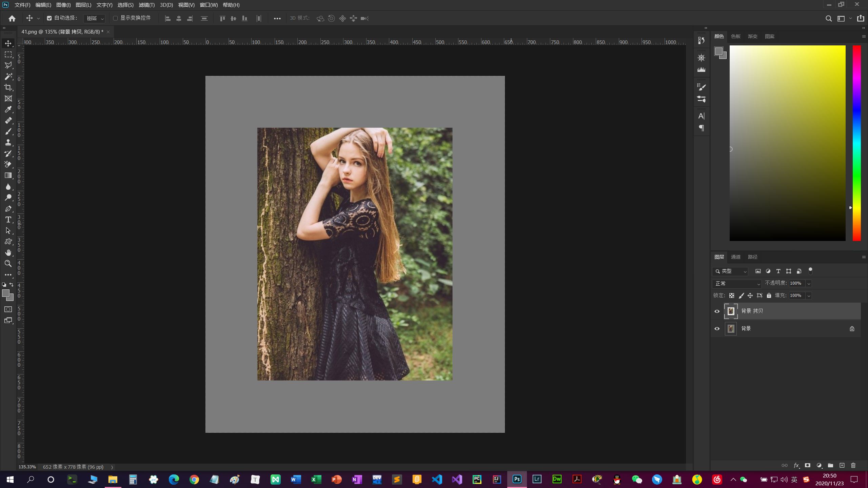Select the 背景 拷贝 layer thumbnail

click(731, 311)
